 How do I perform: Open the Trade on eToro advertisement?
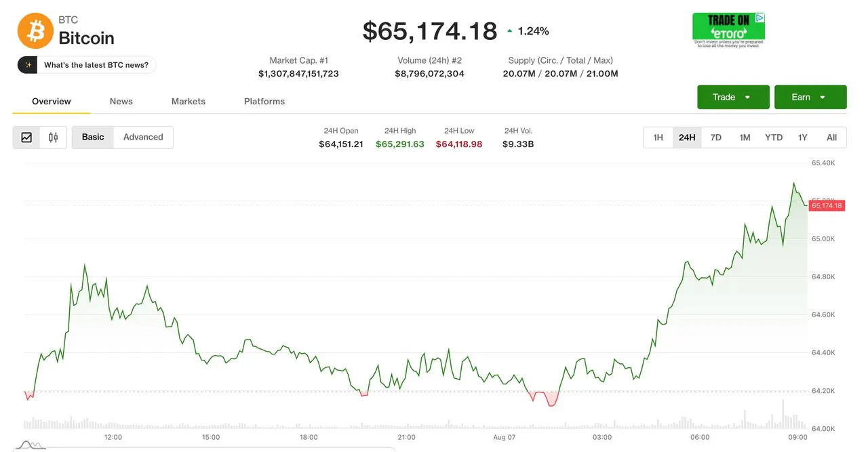point(728,30)
